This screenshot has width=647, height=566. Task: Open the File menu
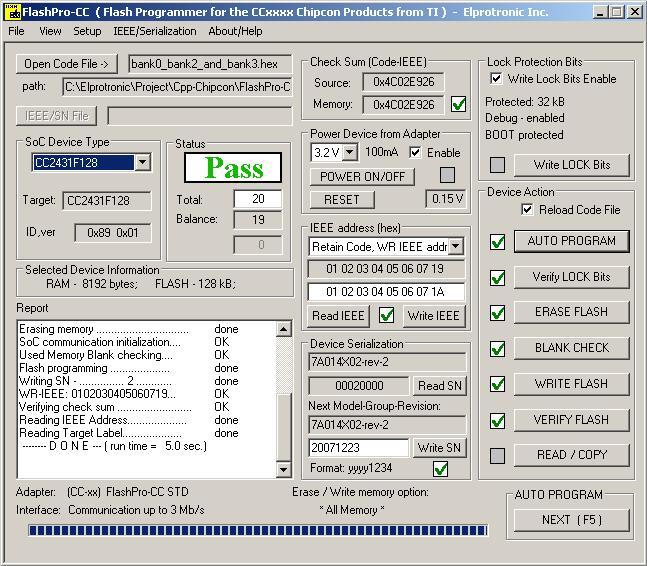coord(17,31)
